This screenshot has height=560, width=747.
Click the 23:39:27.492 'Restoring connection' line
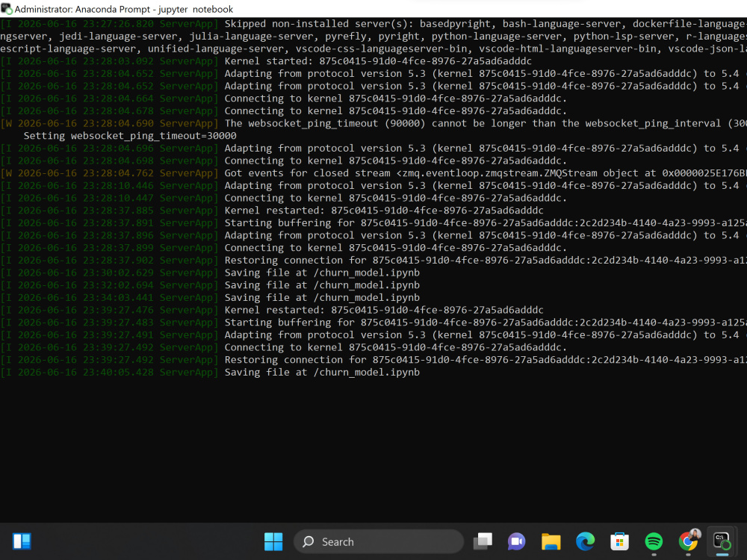click(x=373, y=360)
